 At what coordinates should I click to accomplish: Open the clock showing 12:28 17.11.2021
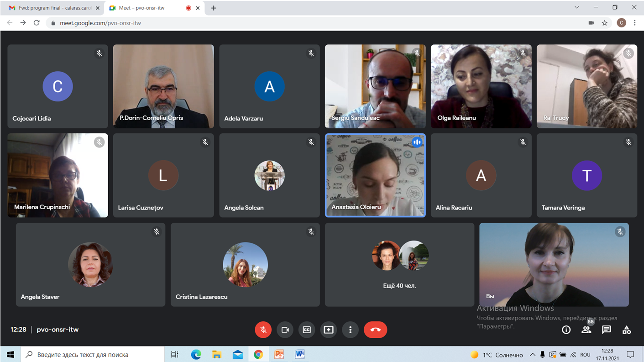[607, 355]
